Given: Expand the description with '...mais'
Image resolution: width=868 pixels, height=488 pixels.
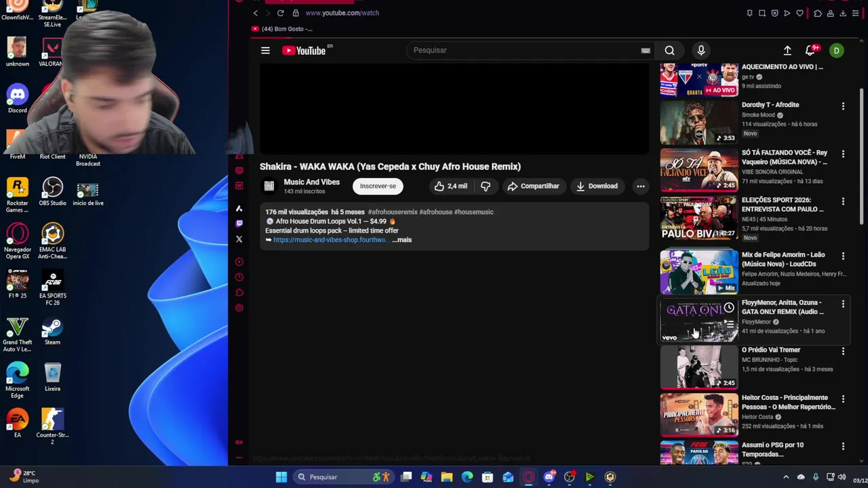Looking at the screenshot, I should pos(403,240).
